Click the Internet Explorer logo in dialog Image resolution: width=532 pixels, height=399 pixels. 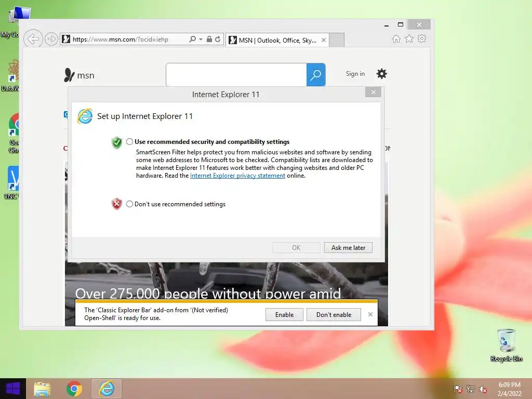pos(85,116)
